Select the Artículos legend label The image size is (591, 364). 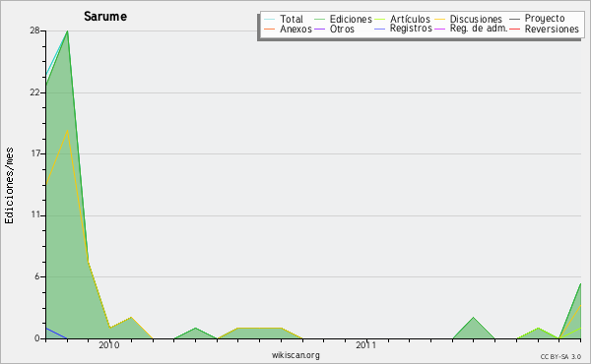[x=410, y=19]
